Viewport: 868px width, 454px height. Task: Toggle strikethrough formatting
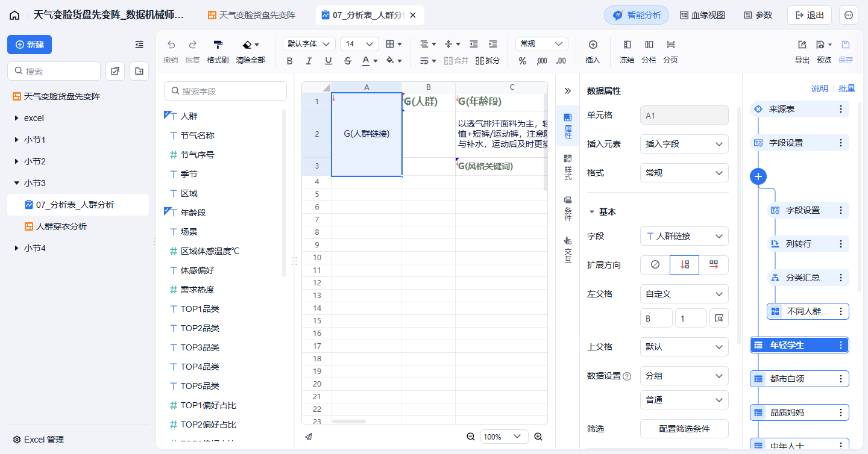tap(348, 61)
